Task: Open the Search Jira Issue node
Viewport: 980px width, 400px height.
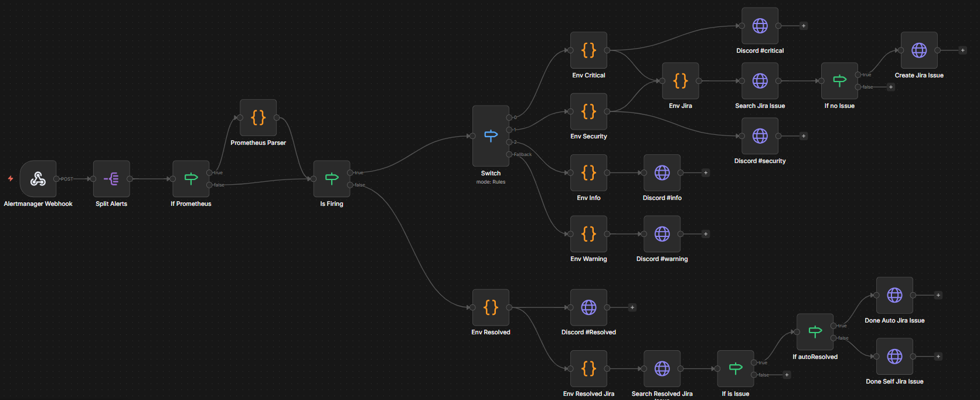Action: point(760,81)
